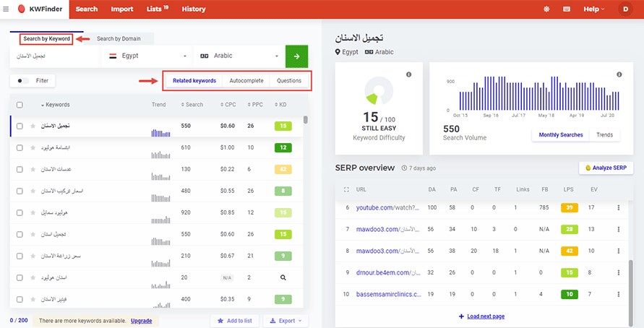Image resolution: width=644 pixels, height=328 pixels.
Task: Sort by PPC column
Action: [255, 105]
